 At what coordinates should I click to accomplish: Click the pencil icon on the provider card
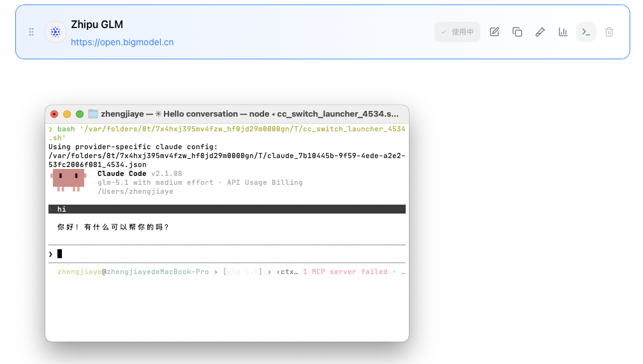[540, 32]
